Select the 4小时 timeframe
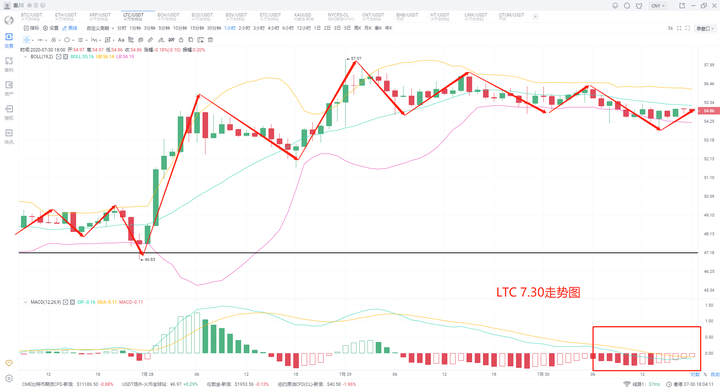Viewport: 720px width, 390px height. [x=273, y=28]
